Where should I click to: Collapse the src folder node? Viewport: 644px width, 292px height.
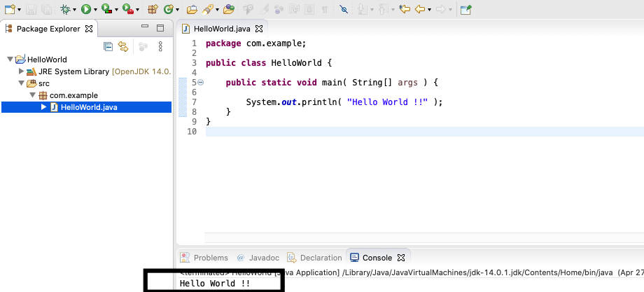pos(22,83)
